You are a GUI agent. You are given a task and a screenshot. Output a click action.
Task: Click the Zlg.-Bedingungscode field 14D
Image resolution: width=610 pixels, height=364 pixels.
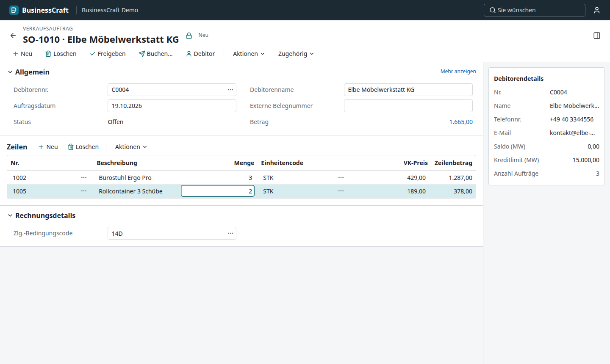[172, 233]
